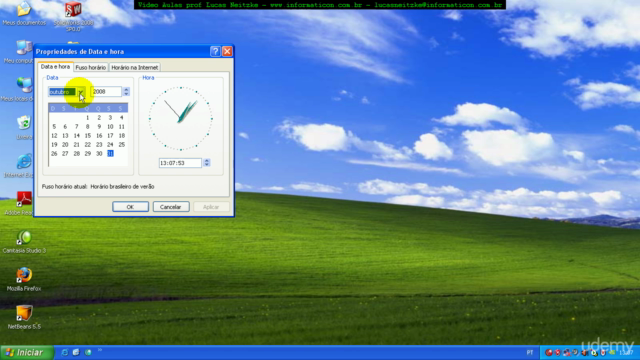640x360 pixels.
Task: Increase the time with up arrow
Action: point(207,160)
